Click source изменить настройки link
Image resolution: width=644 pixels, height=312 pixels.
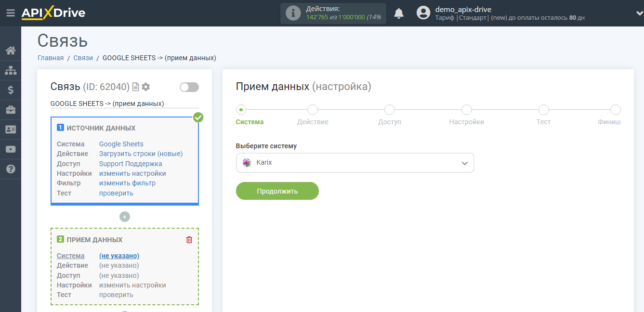click(x=132, y=173)
